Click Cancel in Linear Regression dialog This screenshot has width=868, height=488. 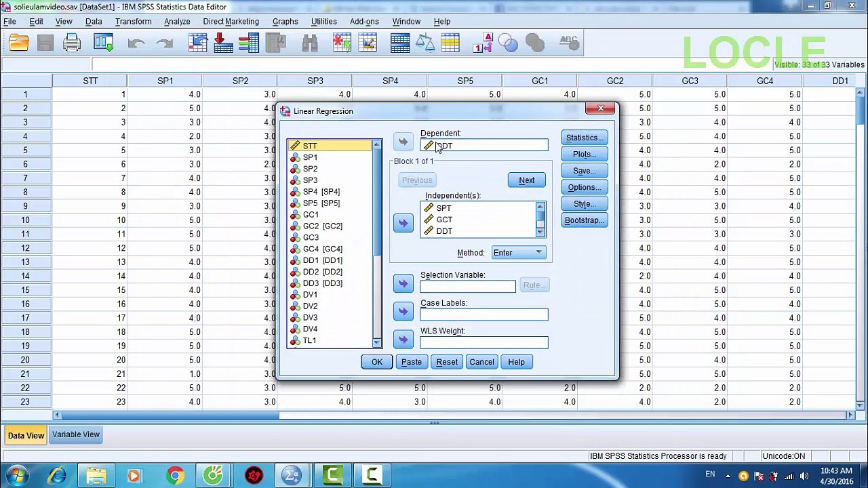(x=481, y=362)
